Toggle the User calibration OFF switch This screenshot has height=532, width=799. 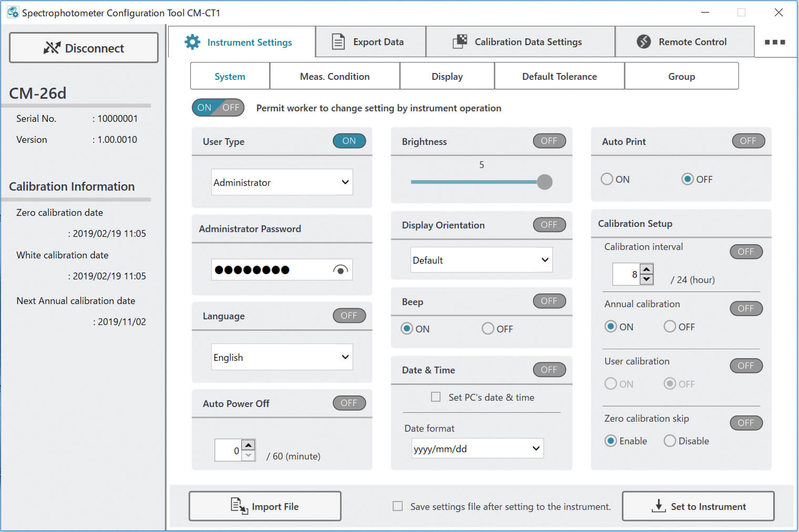[x=746, y=366]
